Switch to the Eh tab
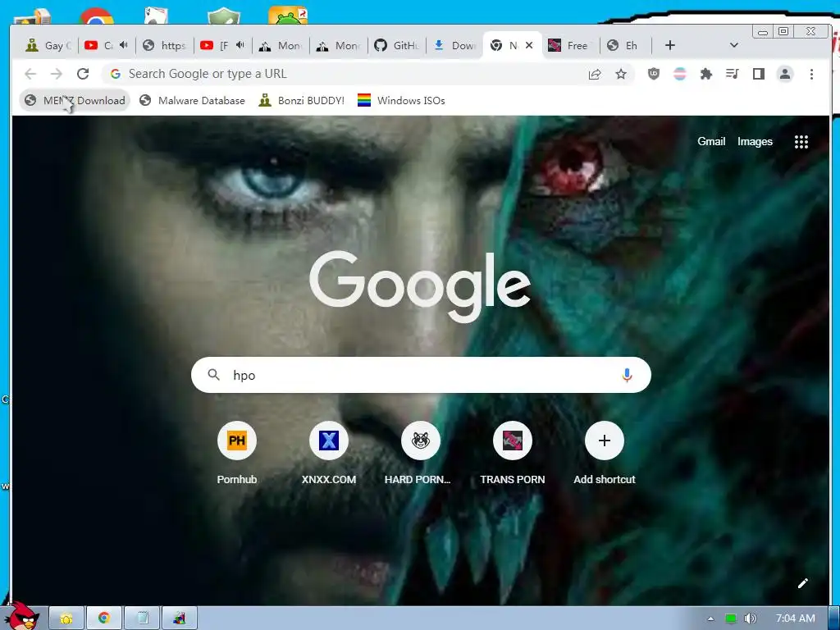 (x=626, y=46)
